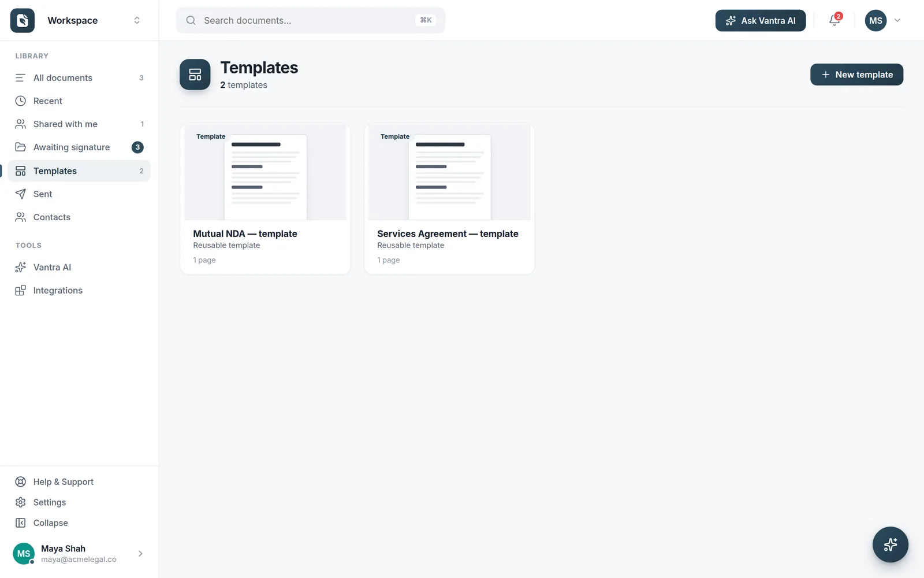The width and height of the screenshot is (924, 578).
Task: Open notifications bell icon
Action: pos(834,20)
